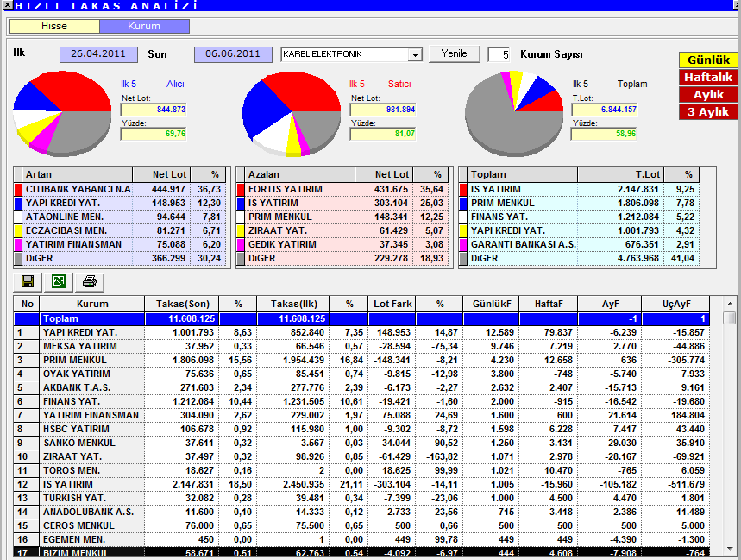Sort by the T.Lot column header
The width and height of the screenshot is (741, 560).
click(x=620, y=174)
